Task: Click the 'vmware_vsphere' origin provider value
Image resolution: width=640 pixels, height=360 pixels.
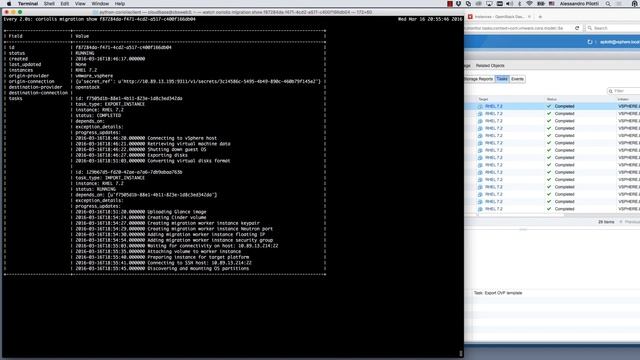Action: [94, 76]
